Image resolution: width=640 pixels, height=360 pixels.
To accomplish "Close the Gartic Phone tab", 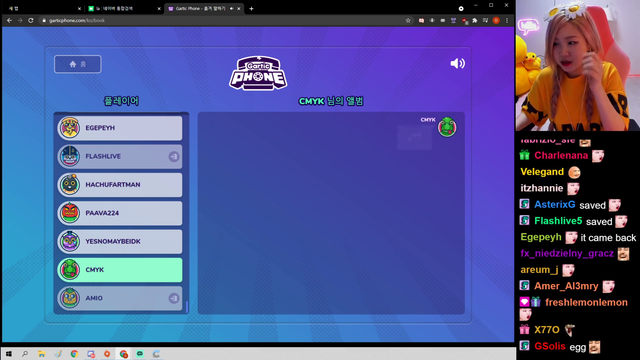I will pyautogui.click(x=239, y=9).
